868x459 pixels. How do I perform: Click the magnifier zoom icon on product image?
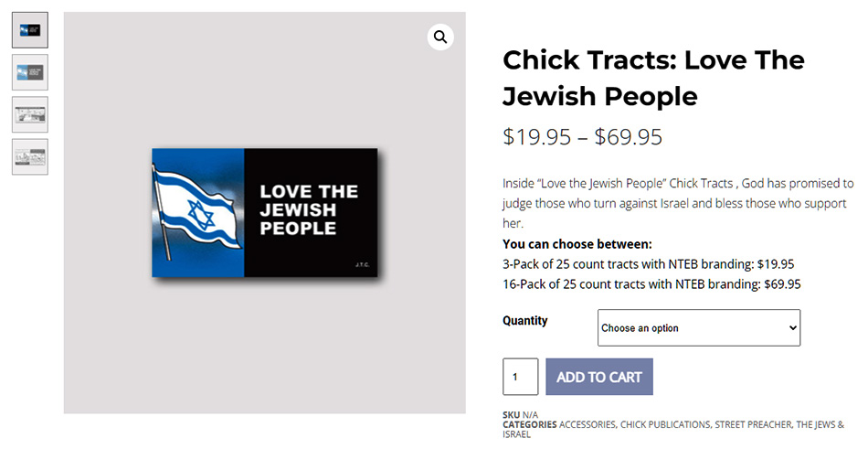[x=440, y=37]
